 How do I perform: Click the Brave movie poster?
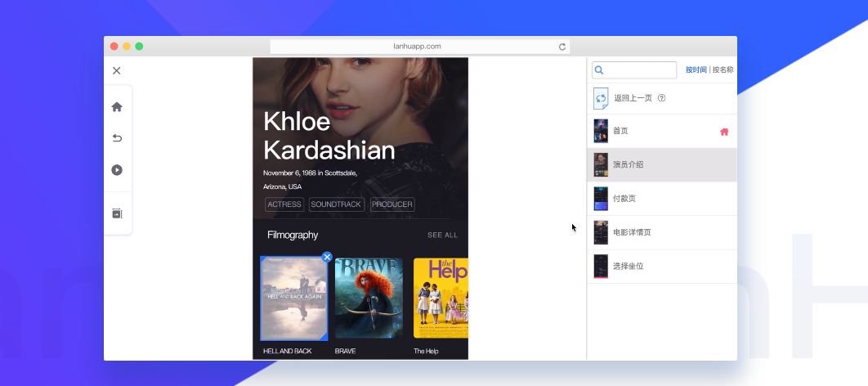pos(369,298)
